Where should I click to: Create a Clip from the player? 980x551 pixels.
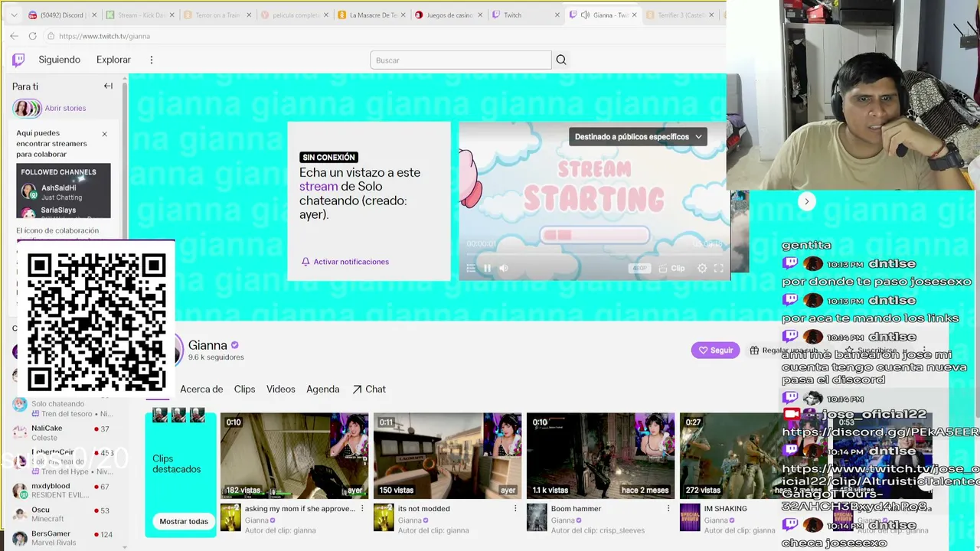tap(671, 268)
